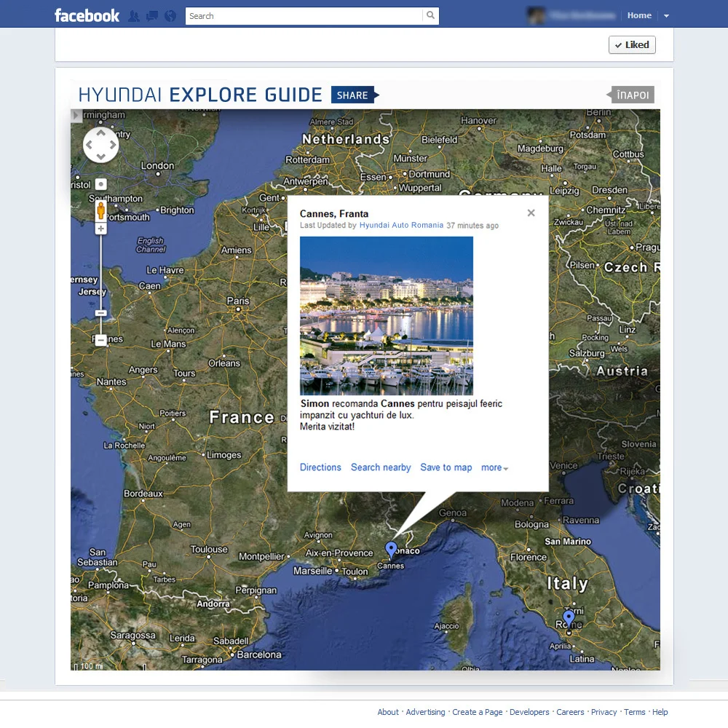Click the Save to map link
Image resolution: width=728 pixels, height=728 pixels.
point(446,467)
